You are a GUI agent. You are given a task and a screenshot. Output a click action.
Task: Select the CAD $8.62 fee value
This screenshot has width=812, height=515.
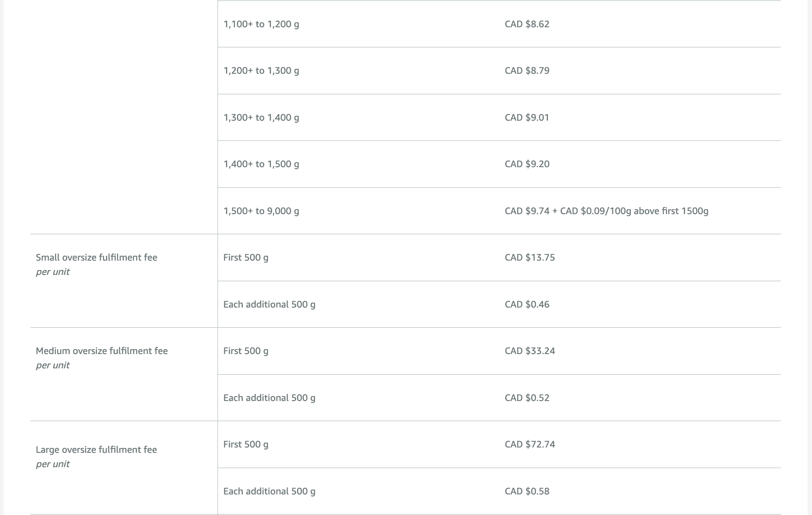point(527,24)
